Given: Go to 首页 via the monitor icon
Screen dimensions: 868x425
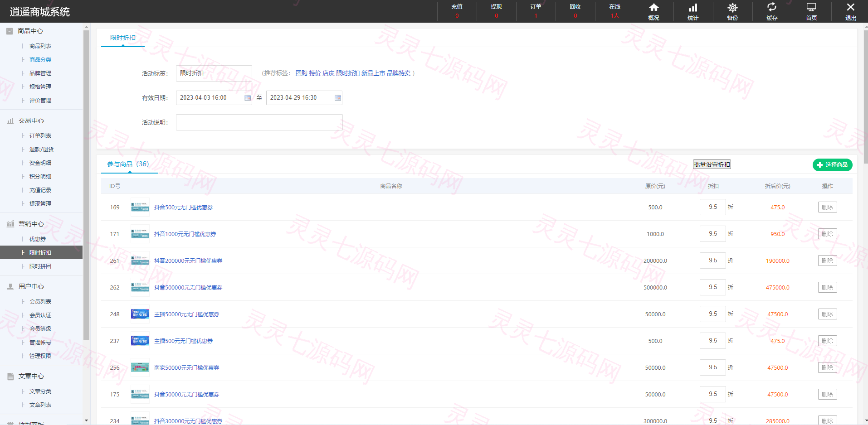Looking at the screenshot, I should (x=811, y=11).
